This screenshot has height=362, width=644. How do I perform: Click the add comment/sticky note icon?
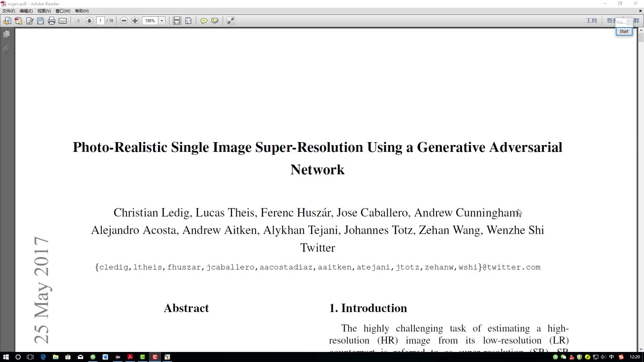click(204, 21)
